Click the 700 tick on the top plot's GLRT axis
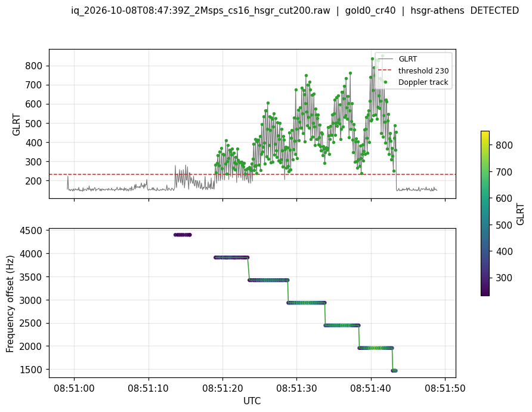Viewport: 532px width, 412px height. [x=33, y=85]
